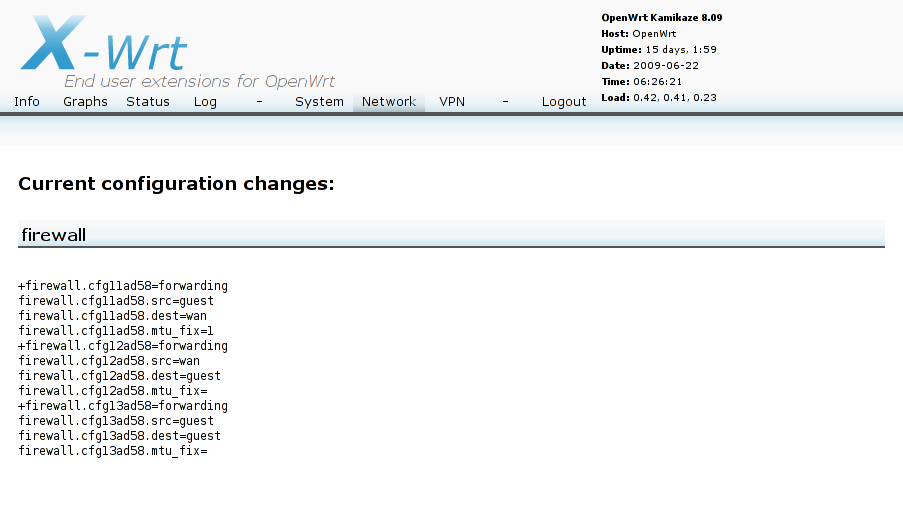Click the 'firewall.cfg13ad58.mtu_fix=' line
The height and width of the screenshot is (510, 903).
coord(113,451)
